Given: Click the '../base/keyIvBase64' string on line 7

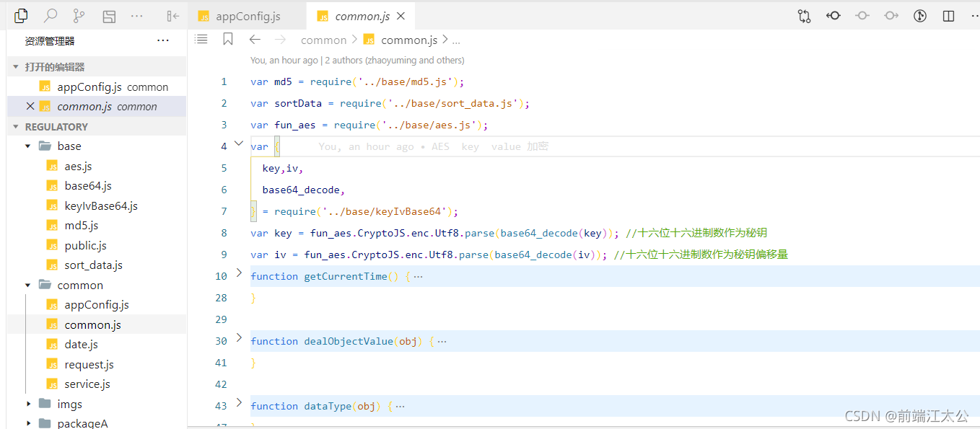Looking at the screenshot, I should coord(385,211).
